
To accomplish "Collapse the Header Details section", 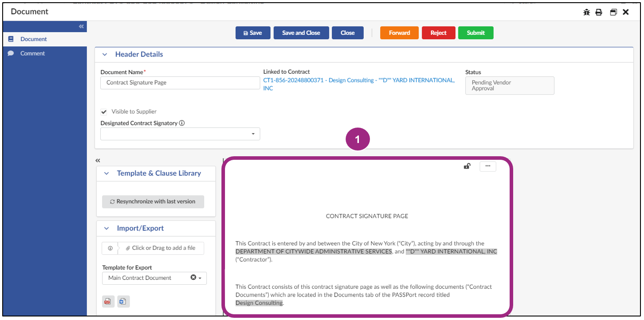I will (x=105, y=54).
